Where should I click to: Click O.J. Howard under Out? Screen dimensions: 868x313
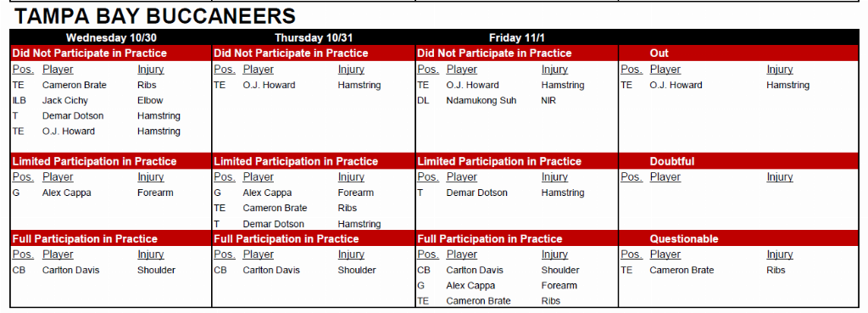(676, 86)
